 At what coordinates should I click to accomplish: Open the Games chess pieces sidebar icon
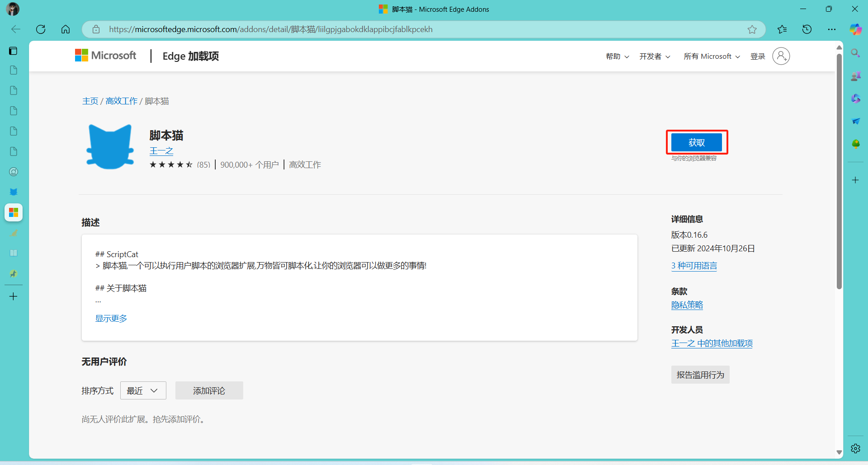(855, 76)
